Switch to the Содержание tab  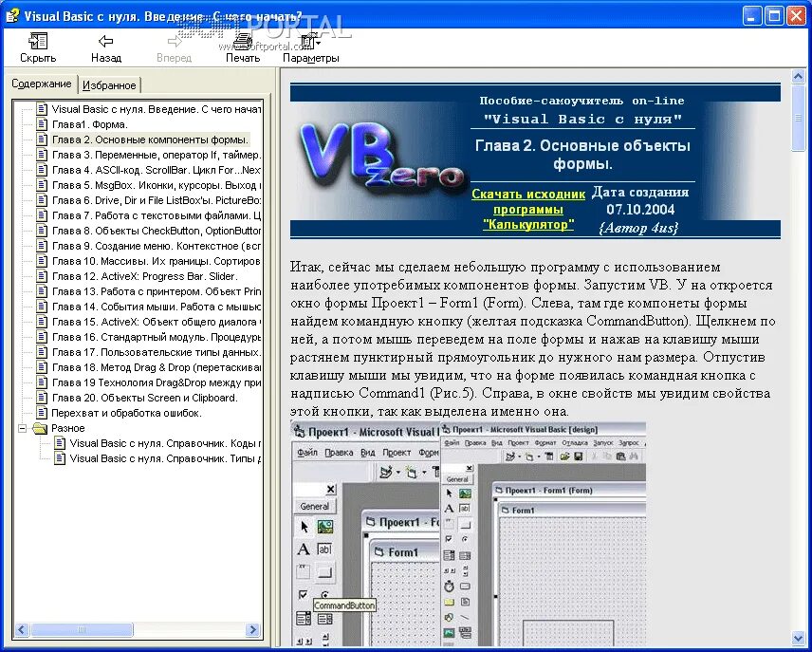coord(42,84)
